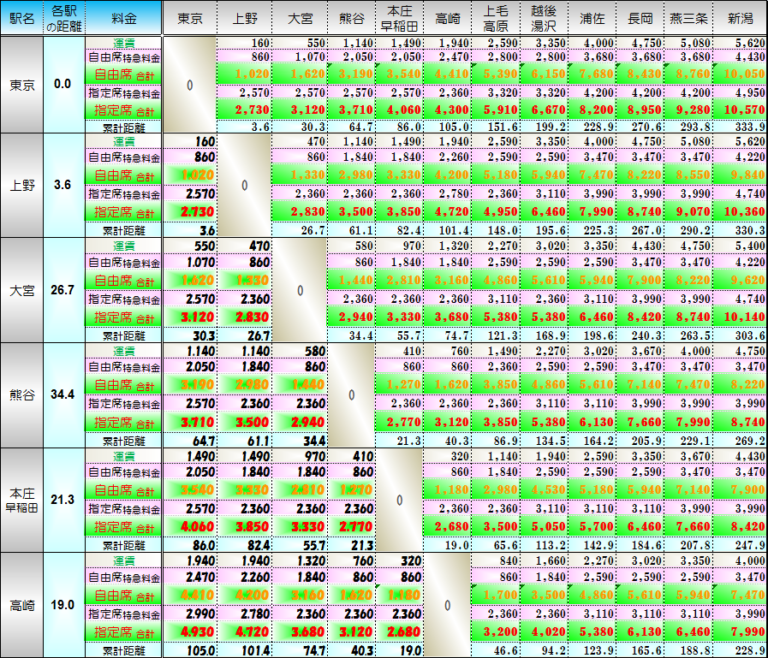Select the 34.4 distance cell for 熊谷
The image size is (768, 658).
tap(62, 395)
